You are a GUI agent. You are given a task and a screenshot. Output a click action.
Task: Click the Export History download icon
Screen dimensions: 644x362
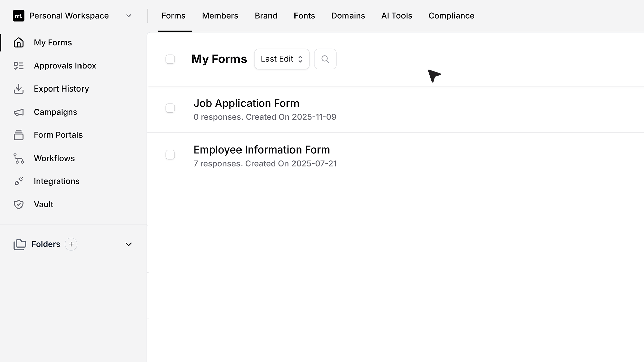pos(19,89)
